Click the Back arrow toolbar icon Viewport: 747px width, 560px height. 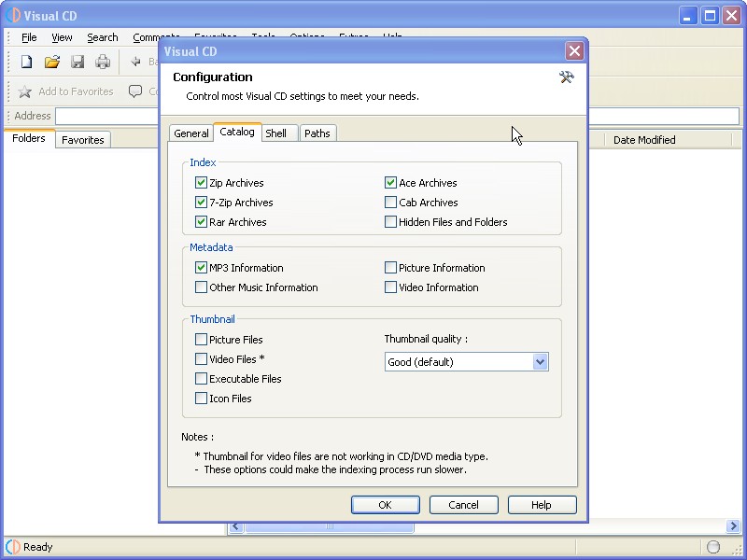click(x=135, y=62)
